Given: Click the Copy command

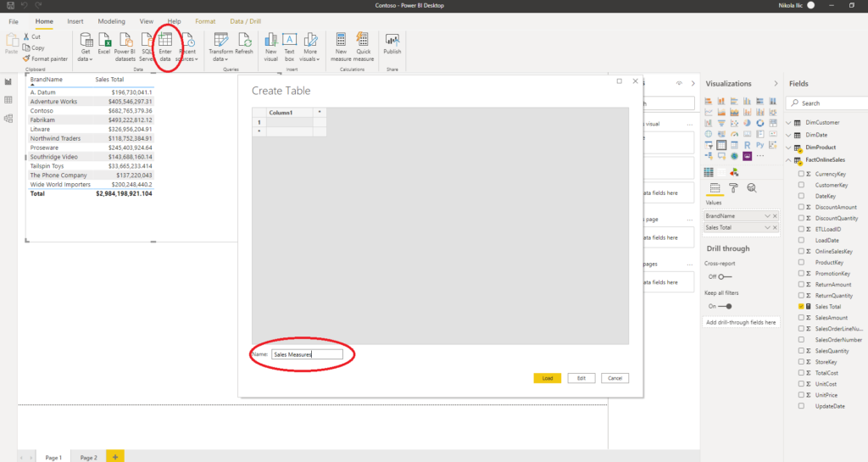Looking at the screenshot, I should coord(33,47).
